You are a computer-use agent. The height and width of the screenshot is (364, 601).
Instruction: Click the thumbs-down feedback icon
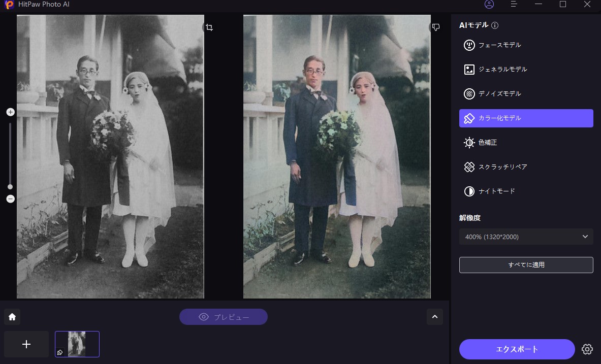[435, 27]
